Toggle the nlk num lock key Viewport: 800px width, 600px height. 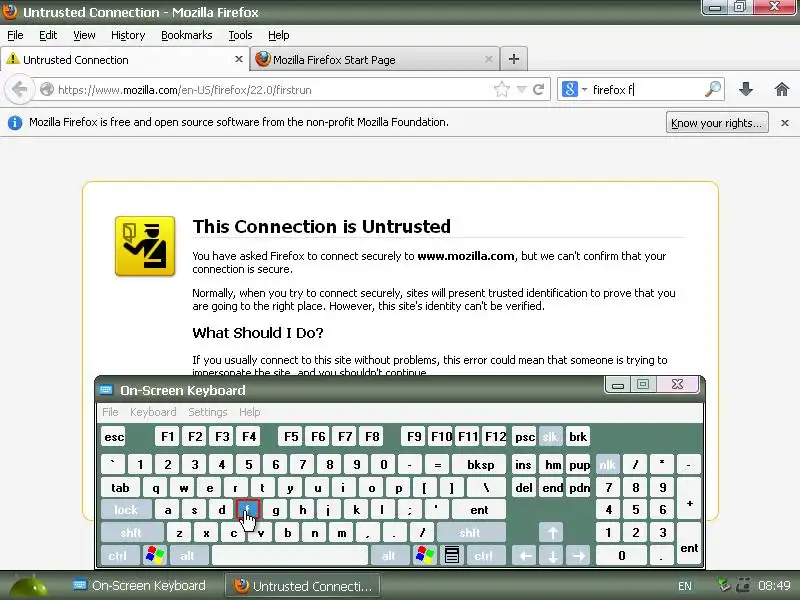(607, 464)
